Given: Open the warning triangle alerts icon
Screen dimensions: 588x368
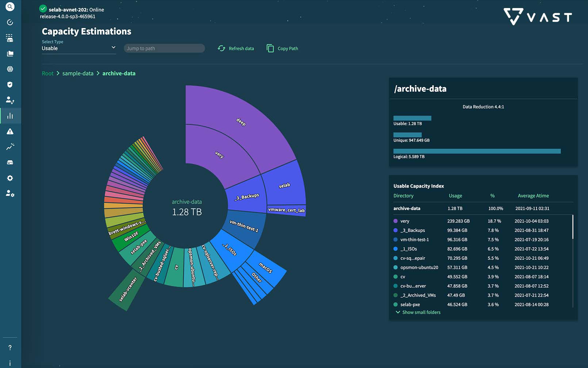Looking at the screenshot, I should (x=10, y=132).
